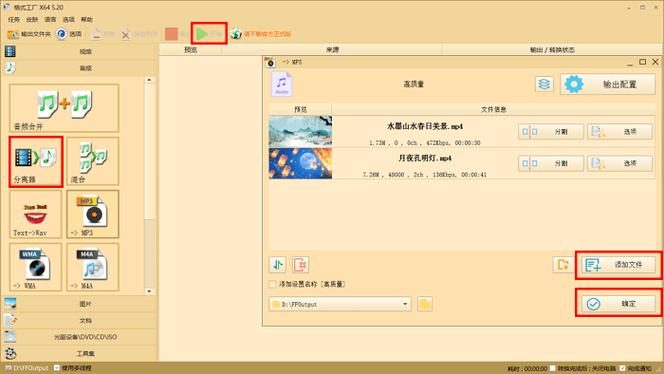
Task: Toggle the 转换完成后:关闭电脑 checkbox
Action: click(x=553, y=368)
